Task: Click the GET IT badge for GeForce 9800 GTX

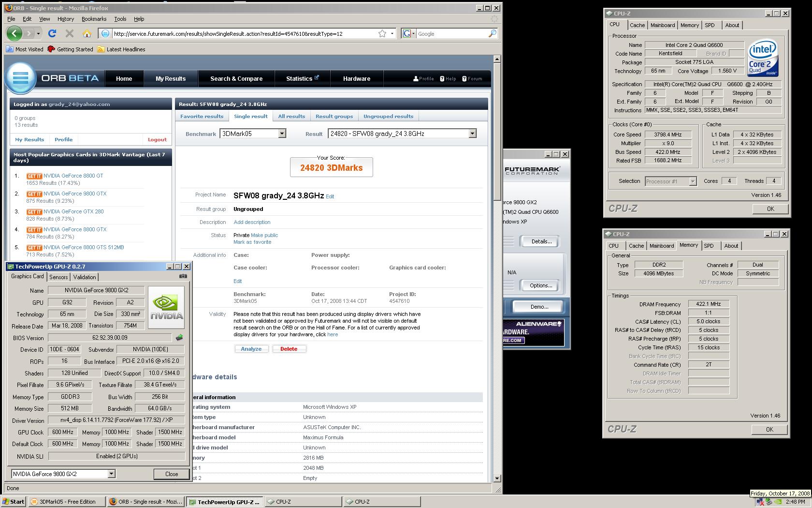Action: tap(34, 194)
